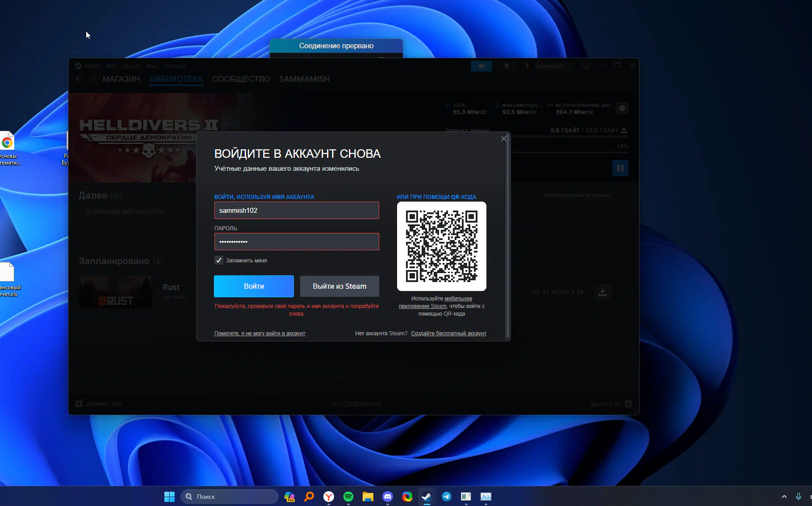Click the 'СЕТЬ' 91,3 Мбит/с stat
This screenshot has height=506, width=812.
point(466,109)
